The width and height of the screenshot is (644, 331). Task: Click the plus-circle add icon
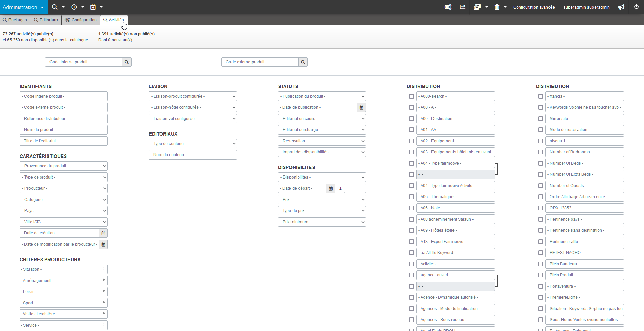click(x=74, y=7)
